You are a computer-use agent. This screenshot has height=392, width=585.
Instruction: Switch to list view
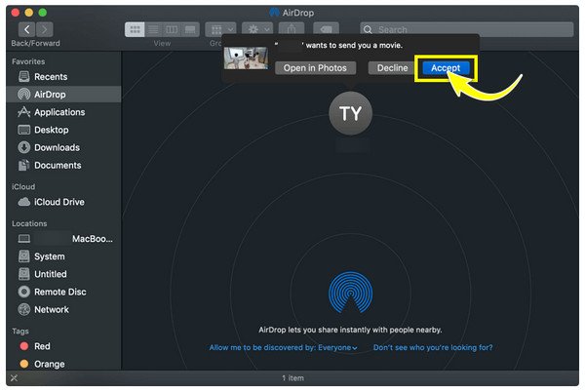153,29
